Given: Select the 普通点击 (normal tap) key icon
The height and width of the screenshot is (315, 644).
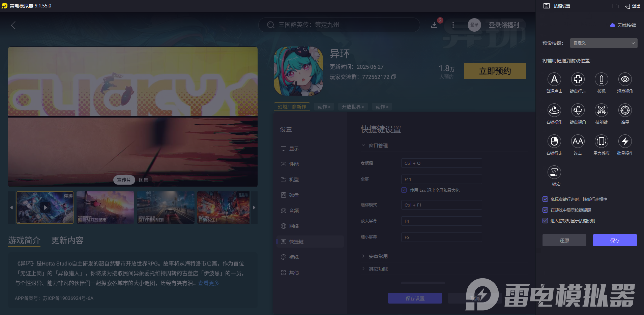Looking at the screenshot, I should [554, 80].
